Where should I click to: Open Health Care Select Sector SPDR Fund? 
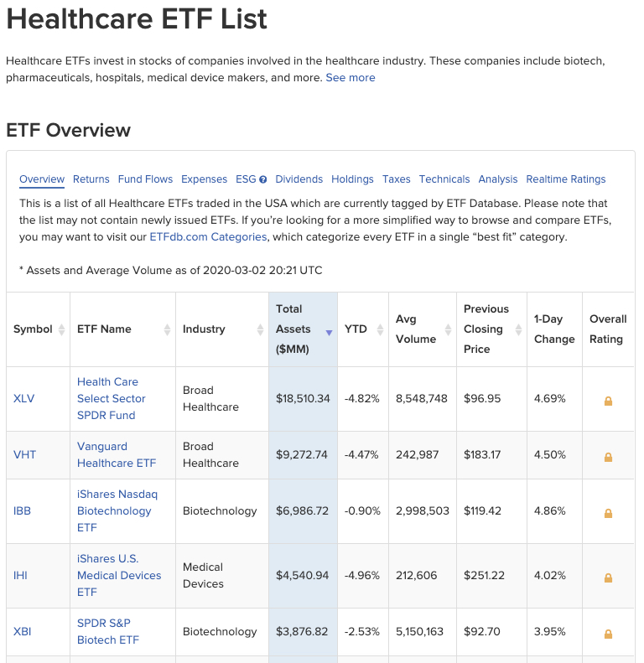(112, 398)
